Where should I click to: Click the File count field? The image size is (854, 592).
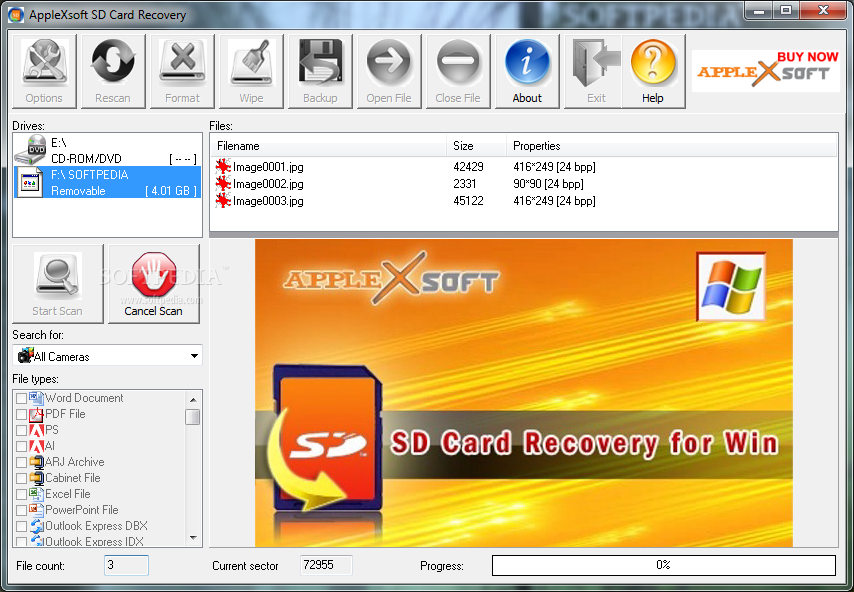point(126,565)
